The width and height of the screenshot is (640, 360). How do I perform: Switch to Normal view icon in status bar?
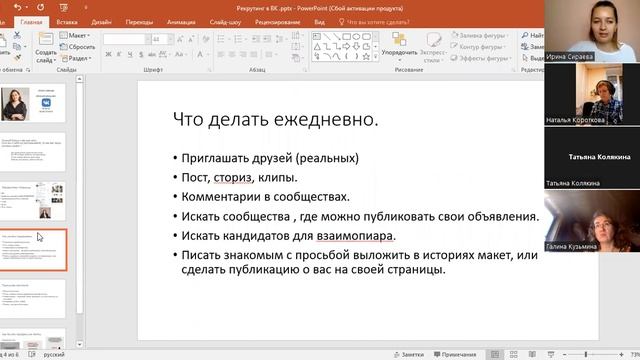pos(495,354)
